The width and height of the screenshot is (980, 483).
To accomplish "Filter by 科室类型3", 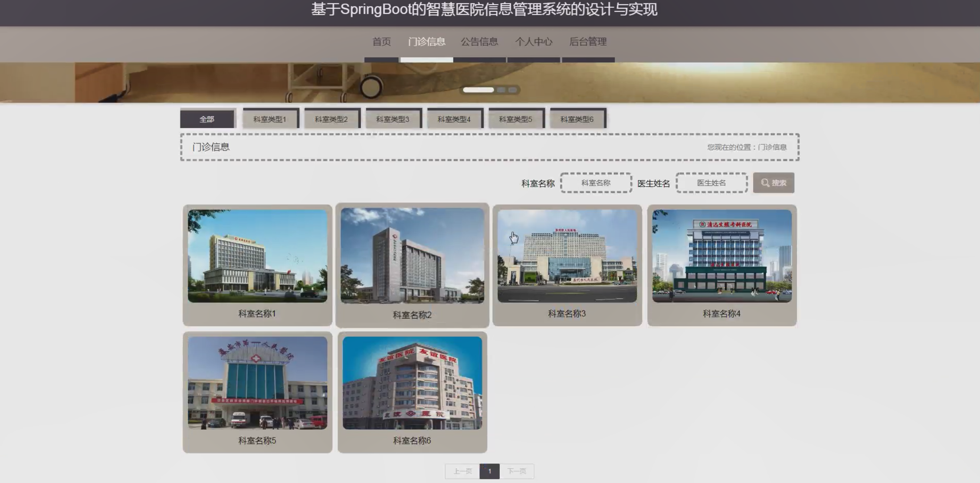I will (393, 119).
